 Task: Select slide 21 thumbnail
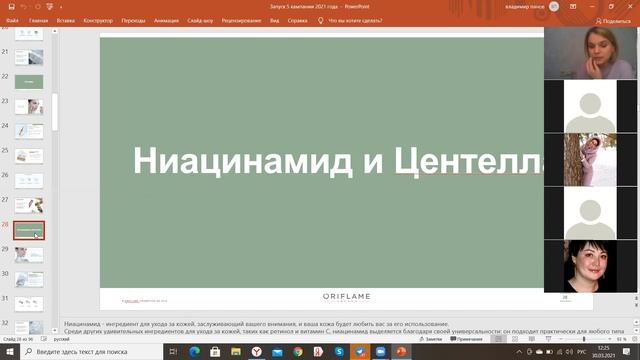coord(29,57)
